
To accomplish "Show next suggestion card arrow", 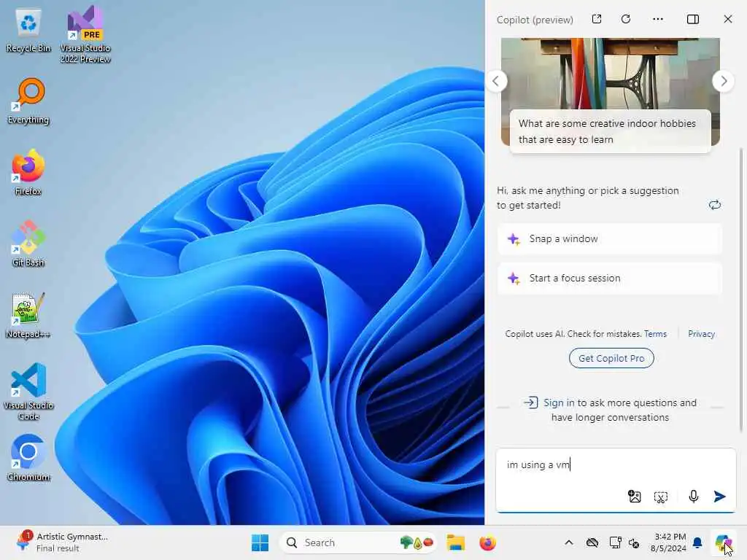I will (723, 81).
